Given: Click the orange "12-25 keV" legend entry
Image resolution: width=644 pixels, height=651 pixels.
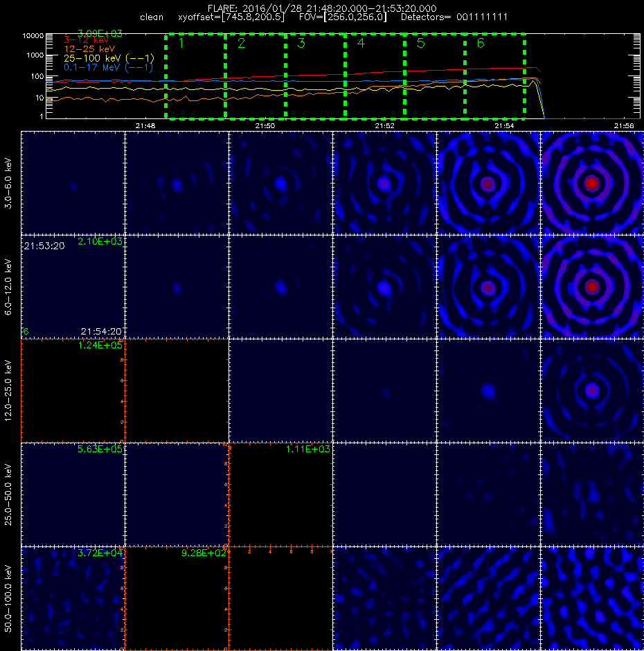Looking at the screenshot, I should (89, 49).
